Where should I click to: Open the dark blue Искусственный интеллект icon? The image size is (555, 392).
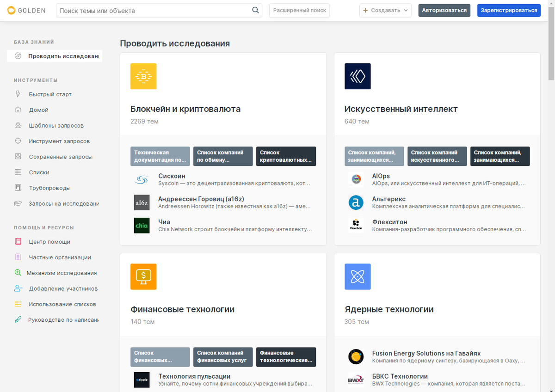pos(358,76)
